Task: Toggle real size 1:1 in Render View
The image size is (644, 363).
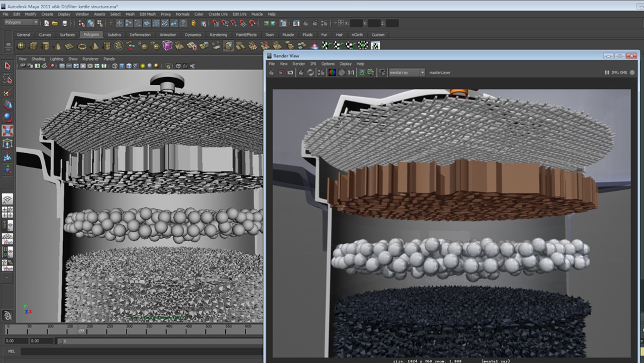Action: click(x=351, y=73)
